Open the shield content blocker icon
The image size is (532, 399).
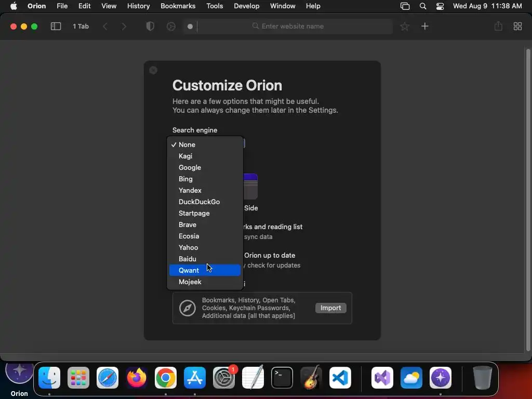tap(150, 26)
